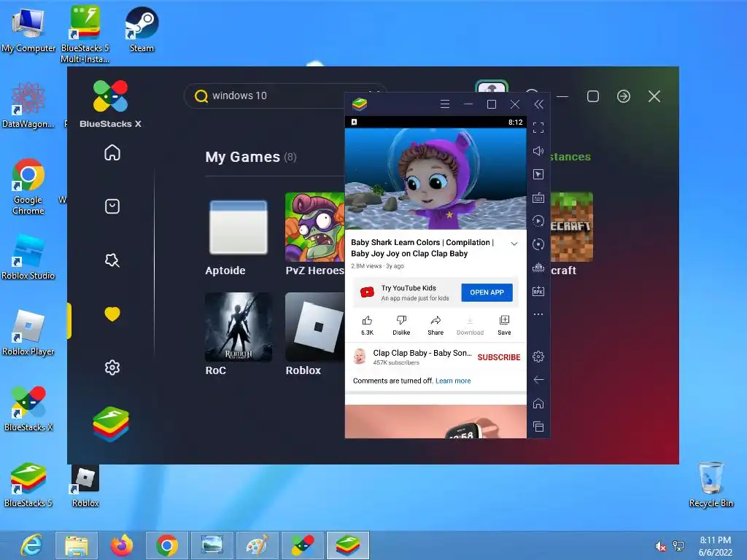
Task: Click the Instances tab text
Action: click(570, 157)
